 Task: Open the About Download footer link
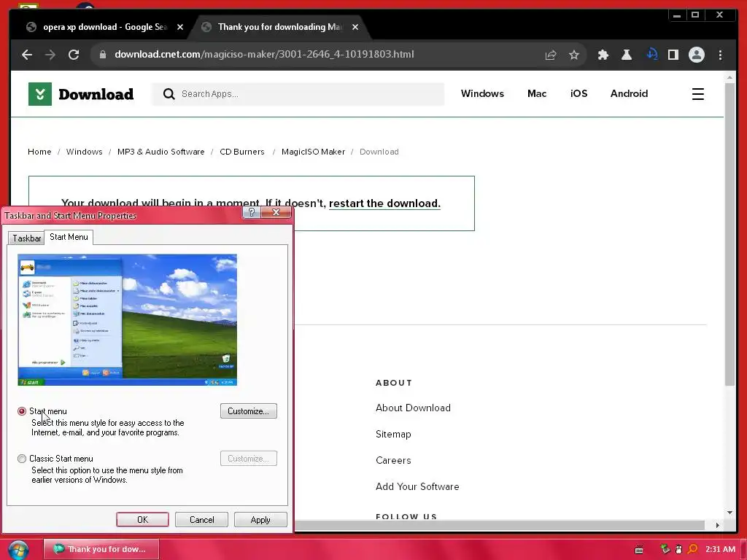pyautogui.click(x=413, y=408)
